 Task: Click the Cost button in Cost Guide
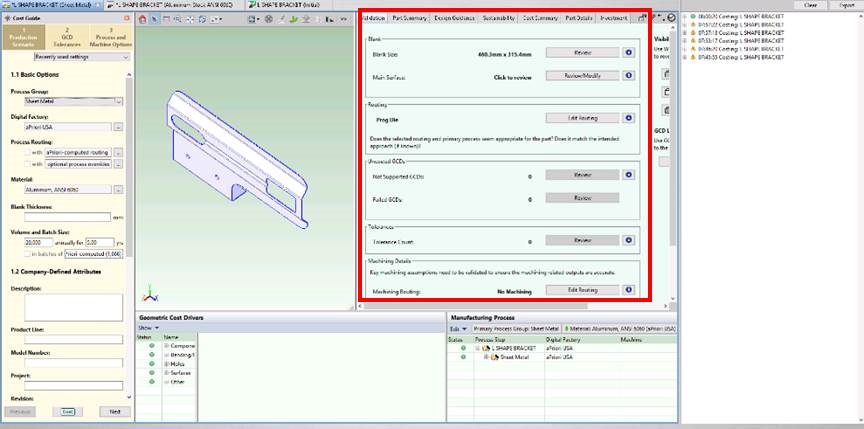[67, 411]
